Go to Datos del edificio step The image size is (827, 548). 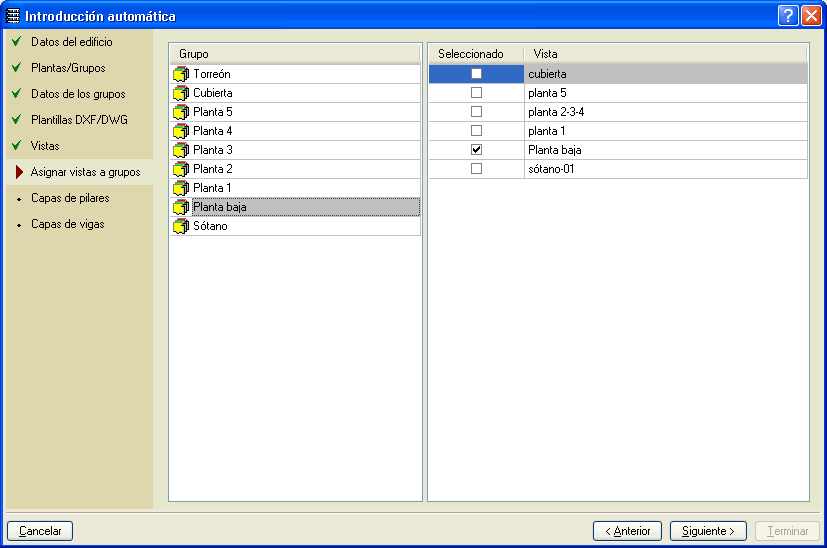(71, 42)
